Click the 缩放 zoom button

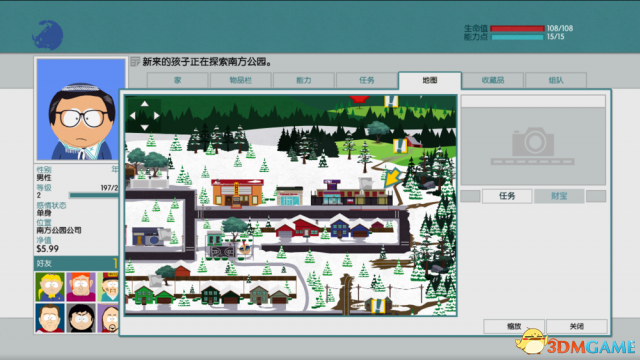tap(514, 326)
